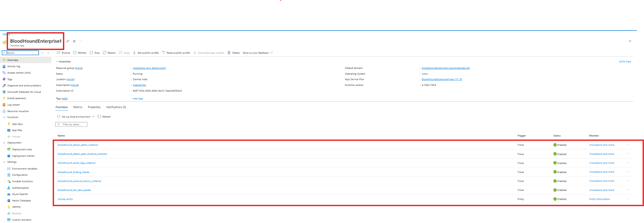Select Overview in the sidebar menu
This screenshot has height=223, width=644.
26,60
